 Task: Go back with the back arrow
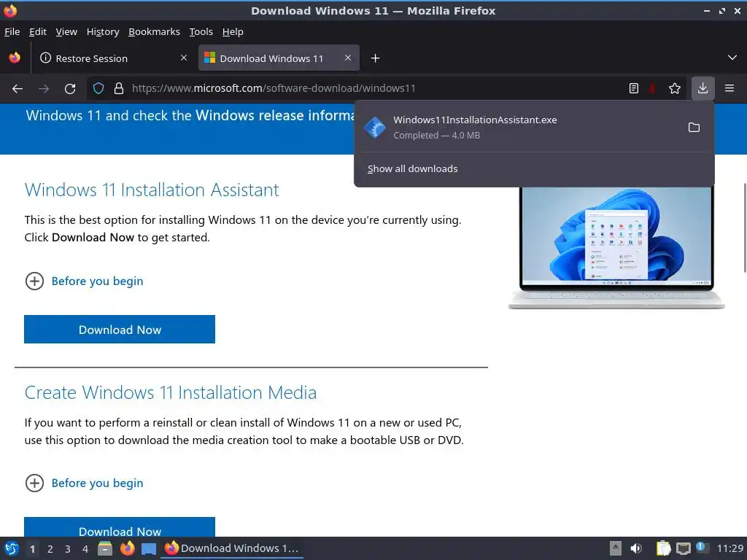(x=18, y=88)
